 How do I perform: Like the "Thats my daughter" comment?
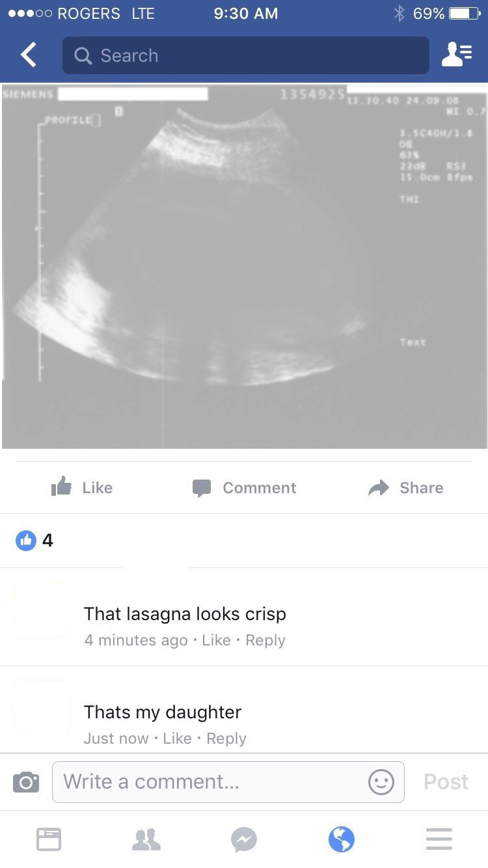[x=177, y=739]
